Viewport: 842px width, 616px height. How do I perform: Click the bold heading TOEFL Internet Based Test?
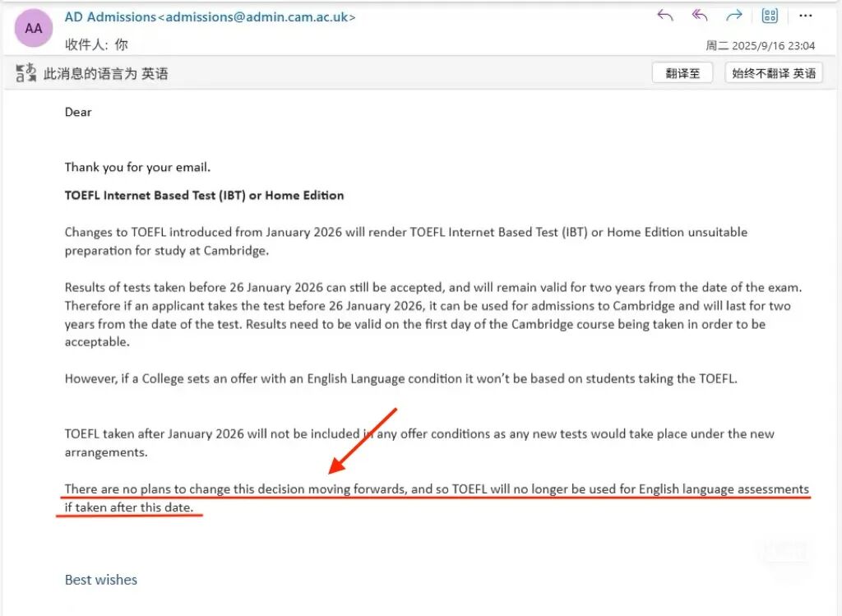[x=204, y=196]
